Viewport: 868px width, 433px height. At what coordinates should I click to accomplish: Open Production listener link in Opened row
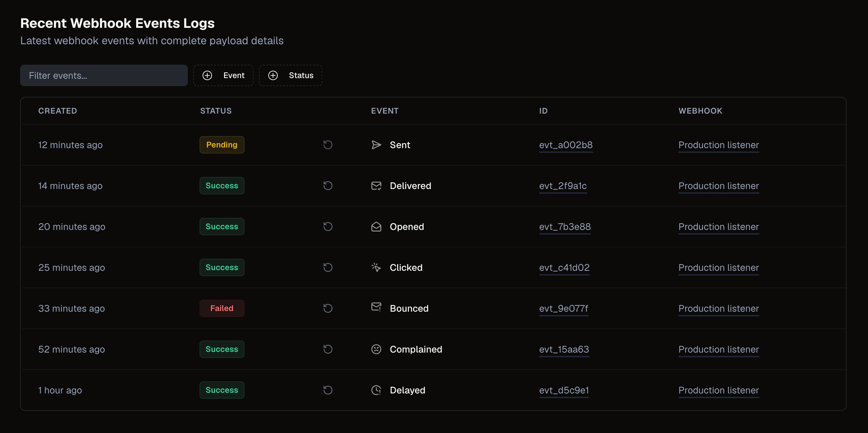(x=718, y=227)
